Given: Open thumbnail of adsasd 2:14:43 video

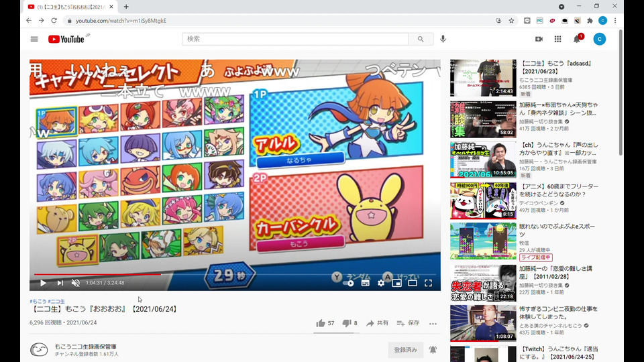Looking at the screenshot, I should 483,78.
